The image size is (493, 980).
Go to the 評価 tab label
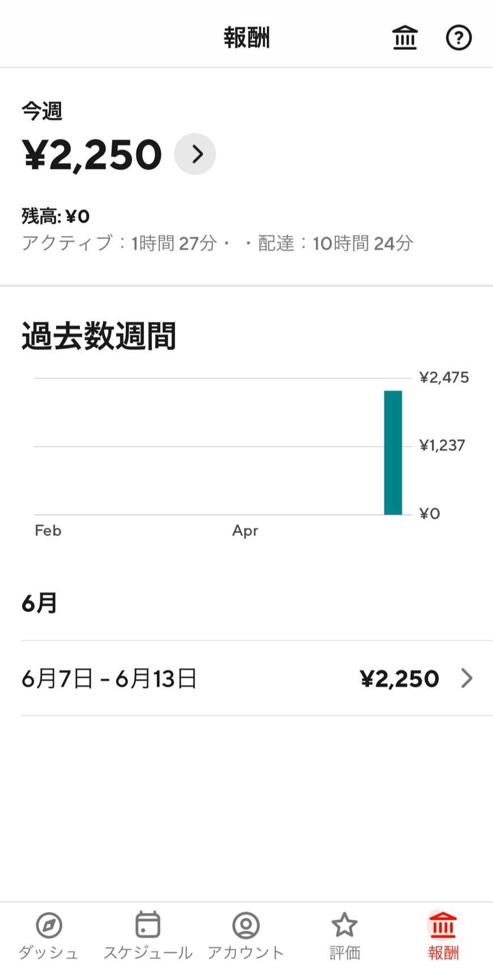coord(345,953)
